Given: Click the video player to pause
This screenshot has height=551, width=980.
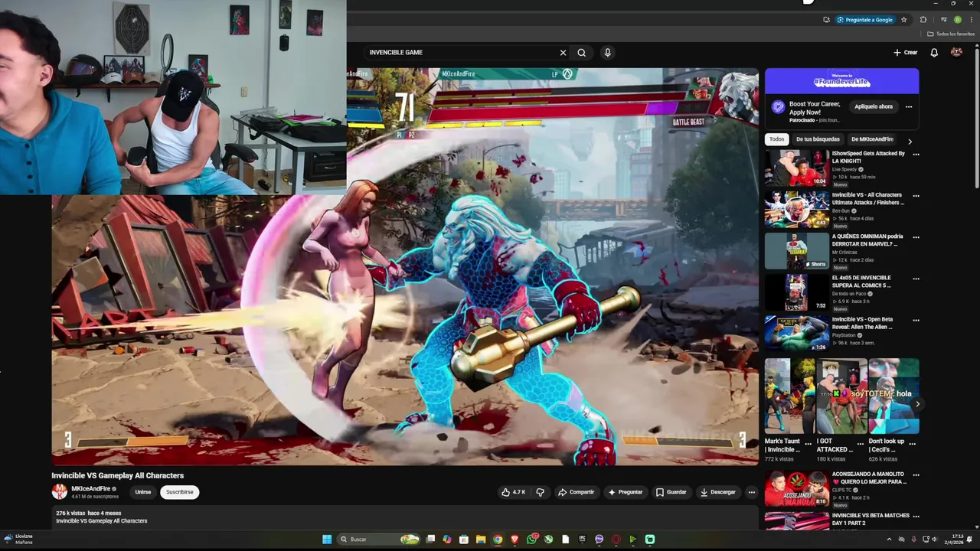Looking at the screenshot, I should 405,266.
